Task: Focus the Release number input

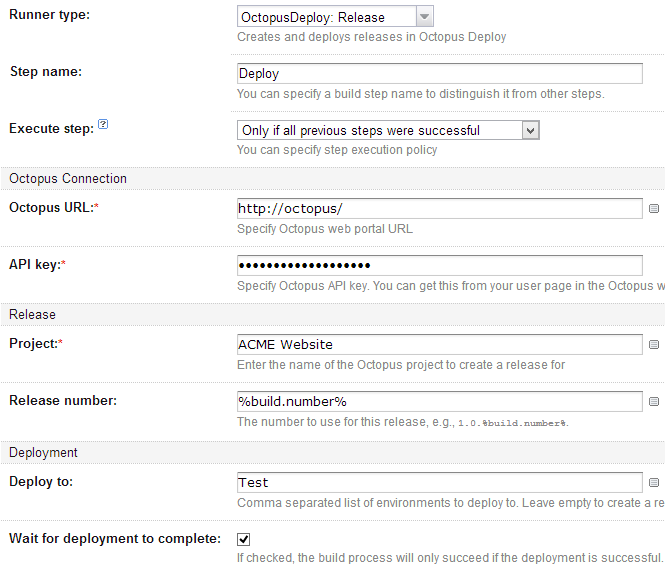Action: point(439,401)
